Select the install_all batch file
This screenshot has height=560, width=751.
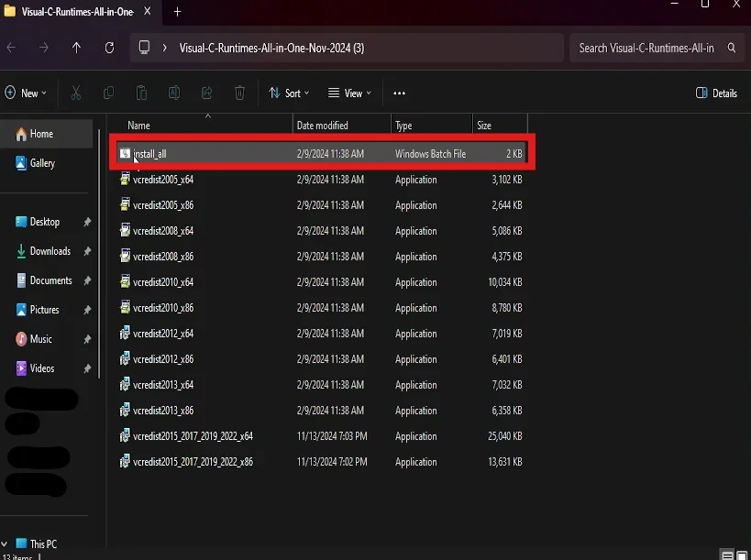pos(149,154)
